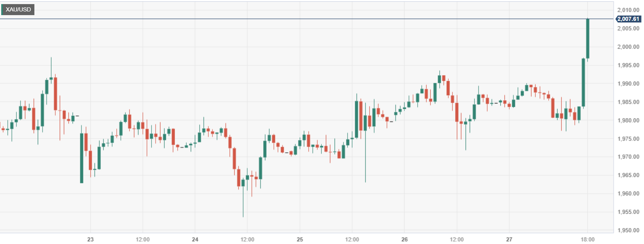
Task: Click the 1,995.00 price axis label
Action: (x=628, y=65)
